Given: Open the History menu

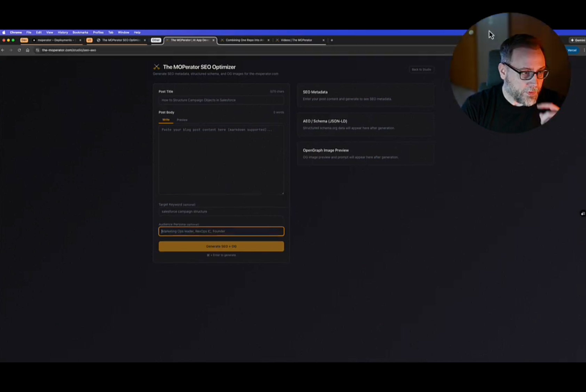Looking at the screenshot, I should (63, 32).
